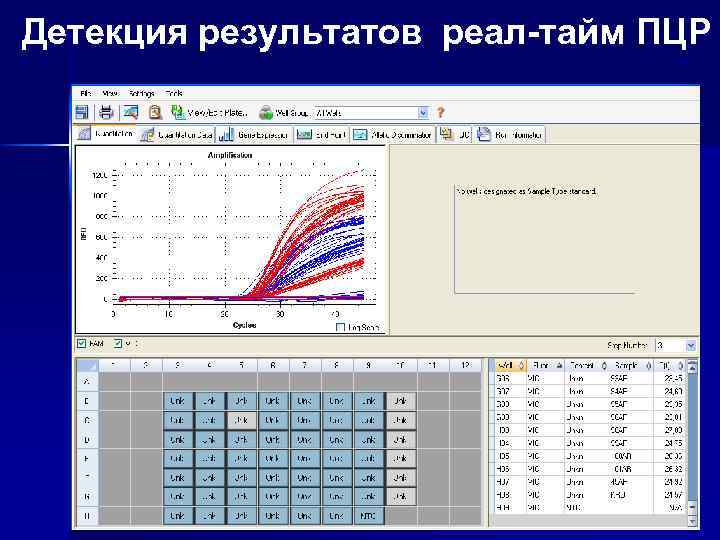The image size is (720, 540).
Task: Click the Save floppy disk icon
Action: [x=82, y=112]
